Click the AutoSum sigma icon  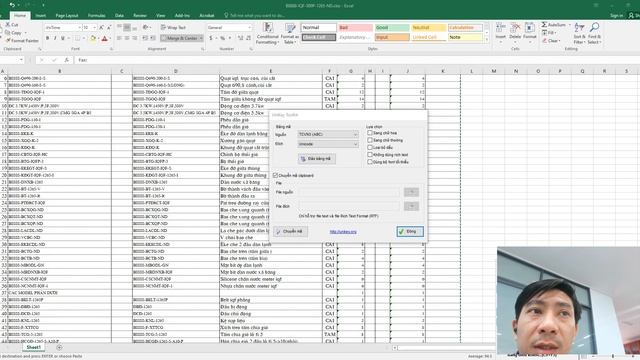pyautogui.click(x=544, y=25)
